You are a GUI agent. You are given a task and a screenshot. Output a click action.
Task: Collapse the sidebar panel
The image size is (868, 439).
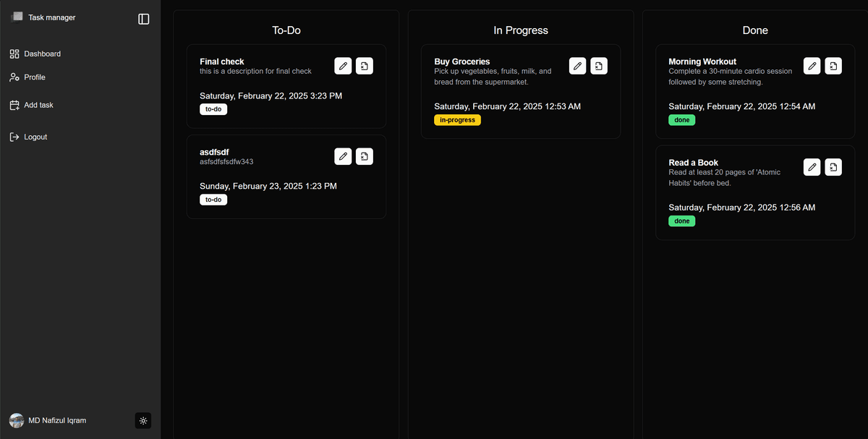[x=143, y=19]
